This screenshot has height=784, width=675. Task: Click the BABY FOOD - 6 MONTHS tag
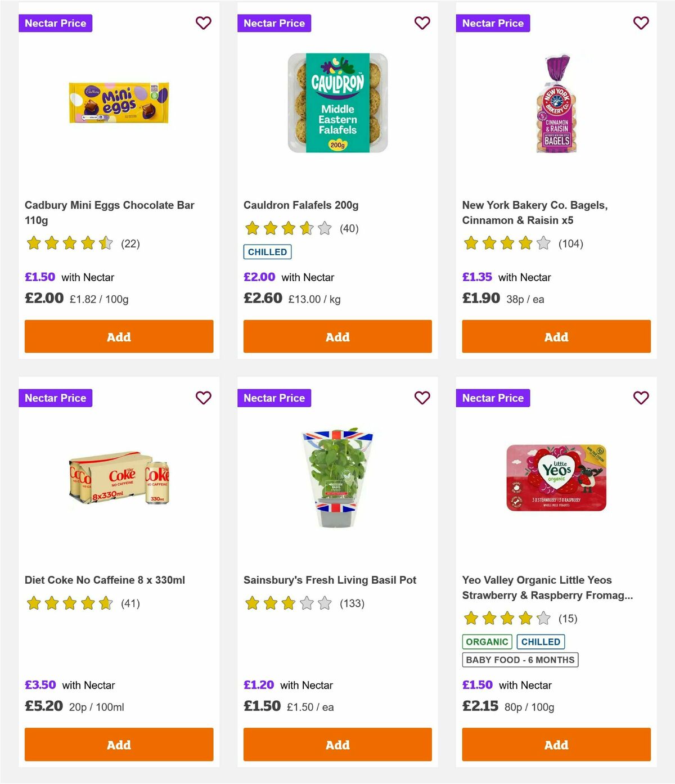click(519, 660)
